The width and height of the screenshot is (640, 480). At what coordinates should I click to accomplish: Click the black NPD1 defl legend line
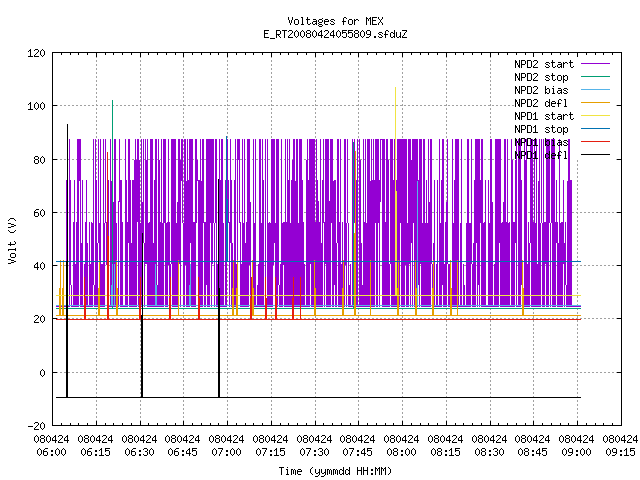pyautogui.click(x=595, y=155)
